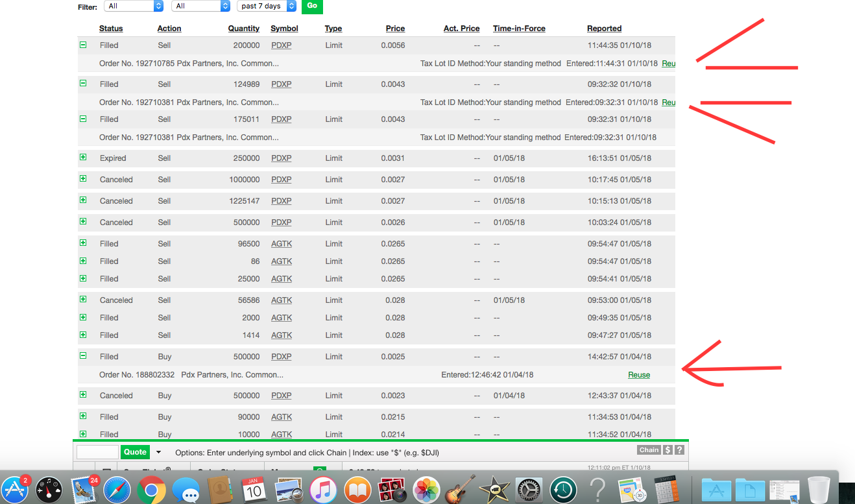This screenshot has height=504, width=855.
Task: Click Reuse link for Order No. 188802332
Action: (639, 375)
